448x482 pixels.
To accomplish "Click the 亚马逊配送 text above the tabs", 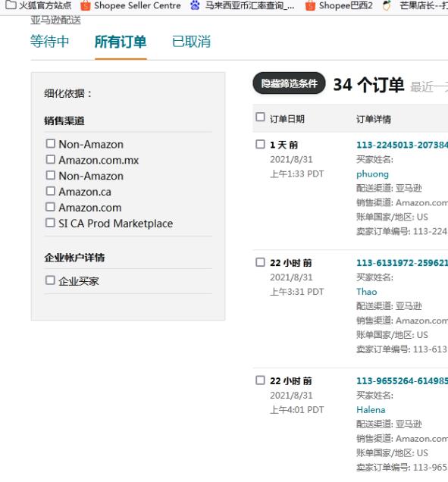I will point(55,20).
